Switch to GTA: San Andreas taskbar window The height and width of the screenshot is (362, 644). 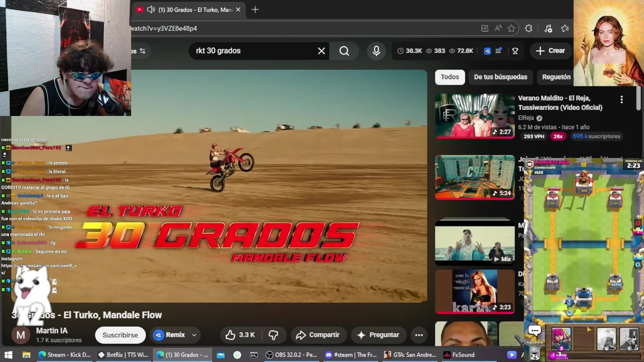pos(411,355)
